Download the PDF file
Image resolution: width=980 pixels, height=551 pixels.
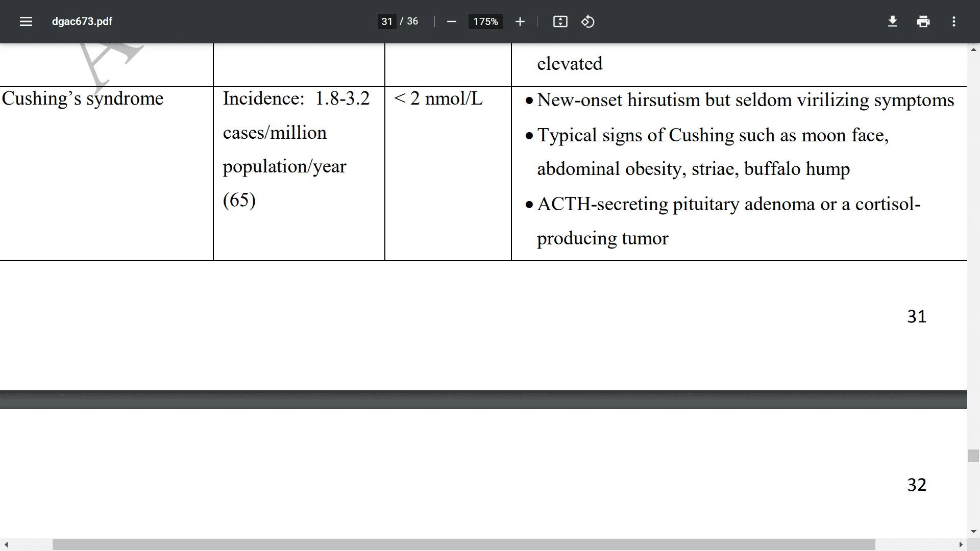[x=892, y=21]
